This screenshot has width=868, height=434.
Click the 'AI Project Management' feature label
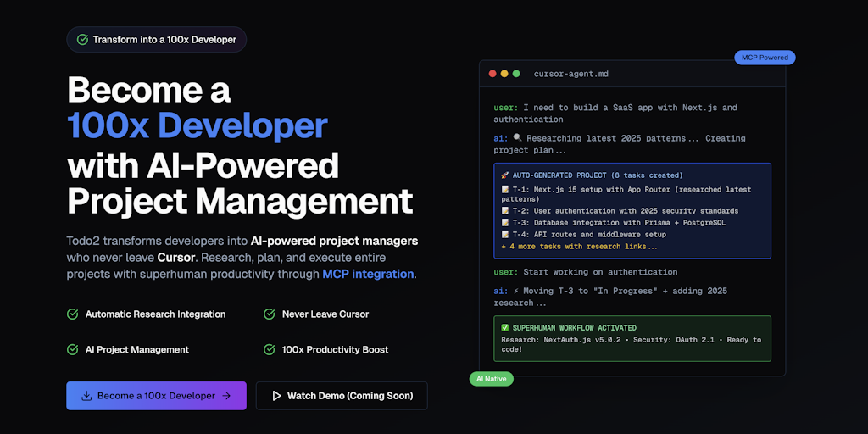pos(137,350)
